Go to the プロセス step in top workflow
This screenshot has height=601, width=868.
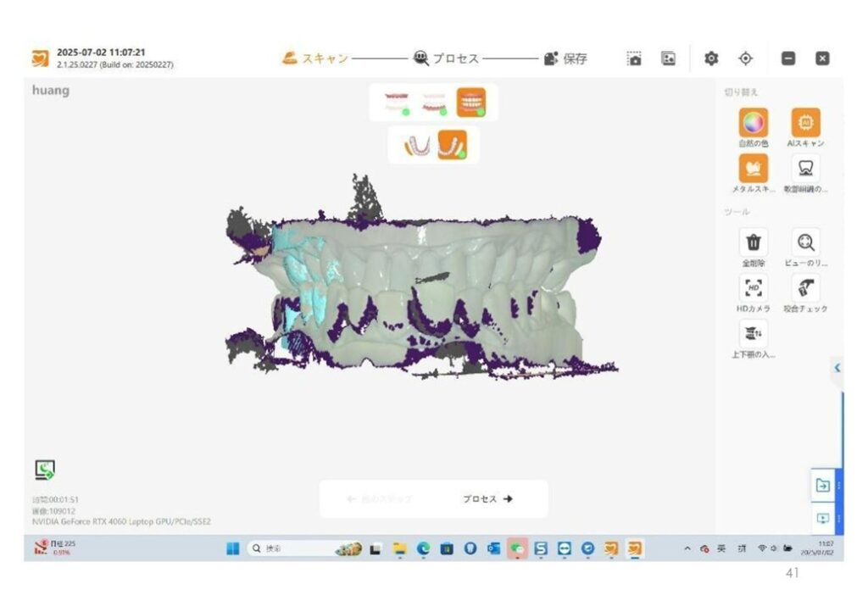point(447,58)
